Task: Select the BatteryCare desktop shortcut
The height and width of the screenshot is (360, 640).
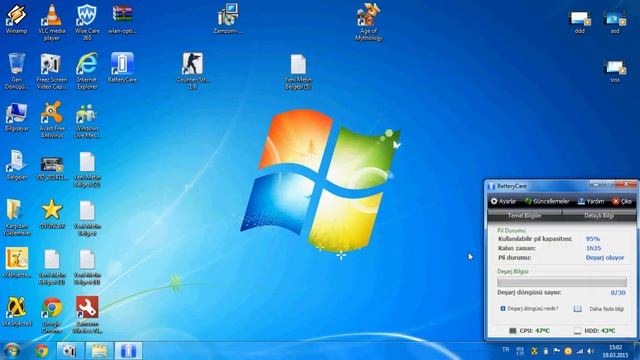Action: click(122, 68)
